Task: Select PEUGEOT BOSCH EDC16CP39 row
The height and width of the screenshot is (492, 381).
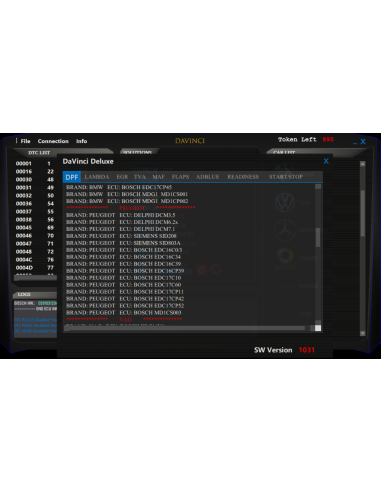Action: coord(125,271)
